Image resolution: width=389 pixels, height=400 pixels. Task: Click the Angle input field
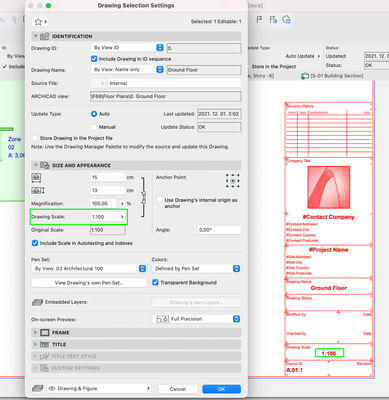[x=219, y=230]
